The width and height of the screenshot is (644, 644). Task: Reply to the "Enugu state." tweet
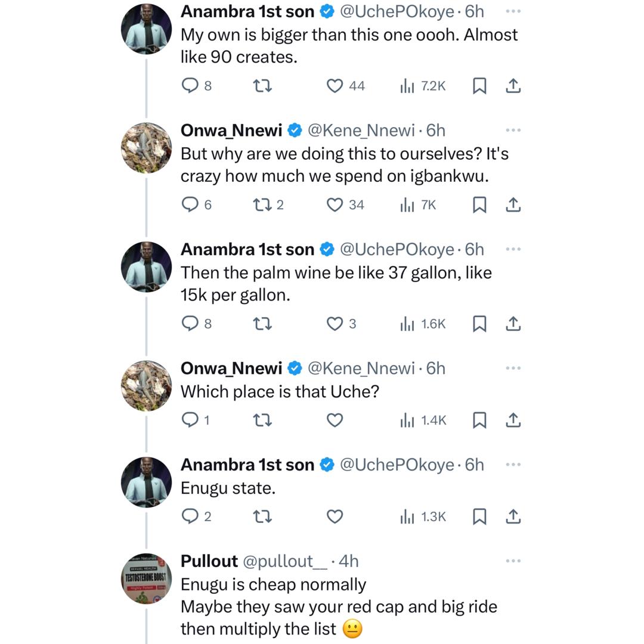(190, 516)
